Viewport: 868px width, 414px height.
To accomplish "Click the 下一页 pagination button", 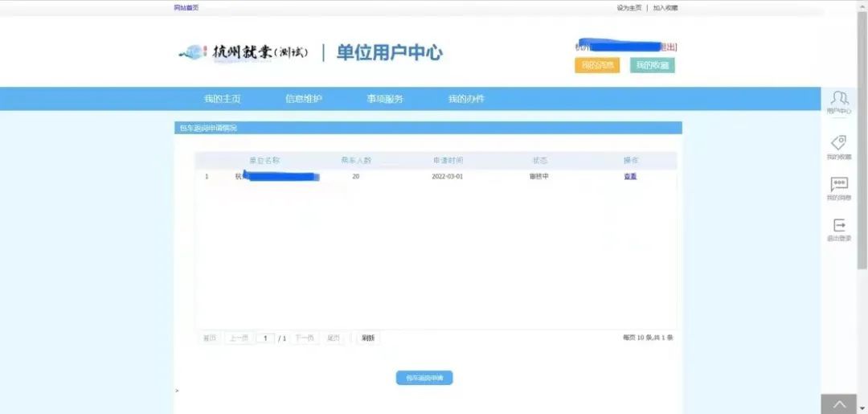I will coord(303,338).
